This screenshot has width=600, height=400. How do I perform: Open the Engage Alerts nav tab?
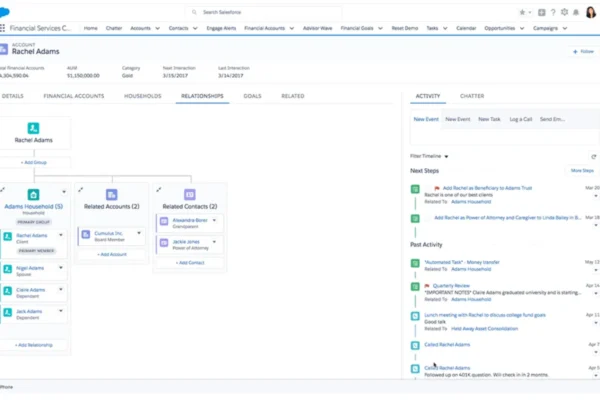point(221,28)
